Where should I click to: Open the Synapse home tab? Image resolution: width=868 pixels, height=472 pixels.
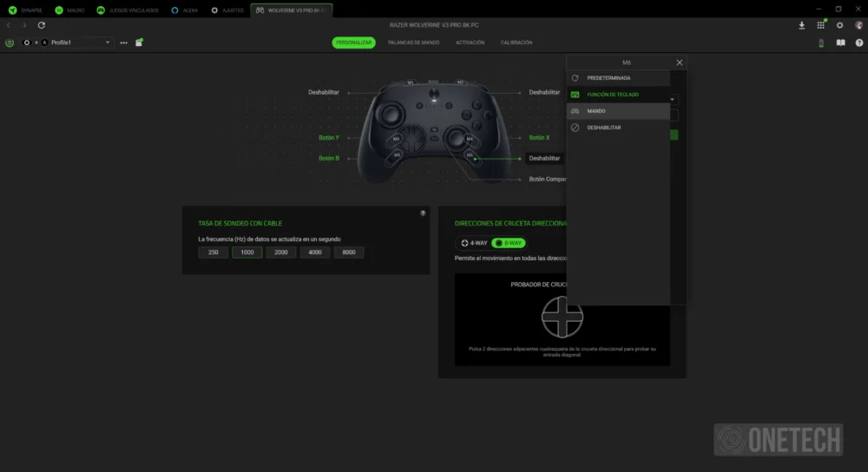coord(25,10)
